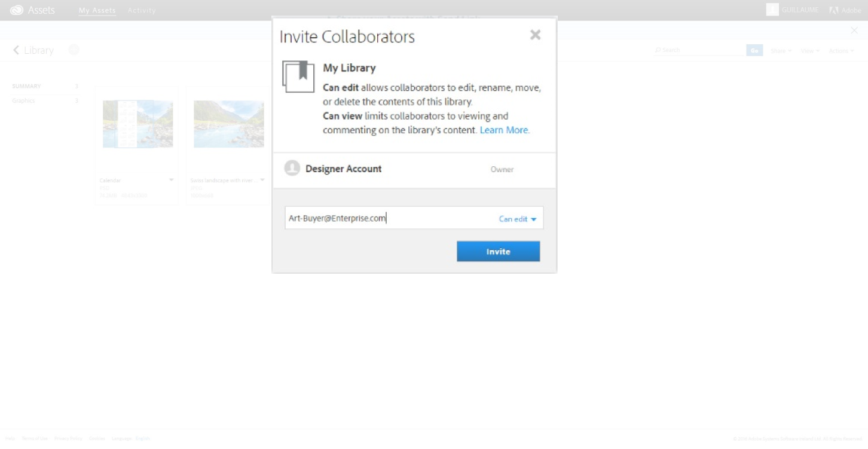Click the collaborator email input field
This screenshot has width=868, height=449.
(389, 218)
